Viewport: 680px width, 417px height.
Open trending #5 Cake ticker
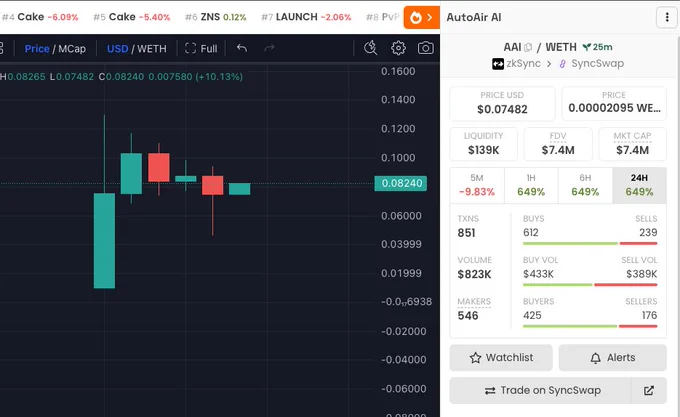131,17
